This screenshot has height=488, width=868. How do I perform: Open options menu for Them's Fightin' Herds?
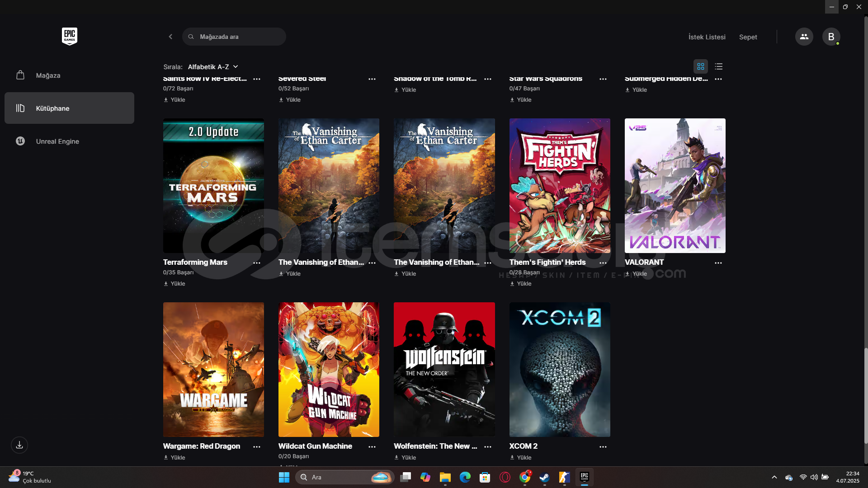point(603,263)
